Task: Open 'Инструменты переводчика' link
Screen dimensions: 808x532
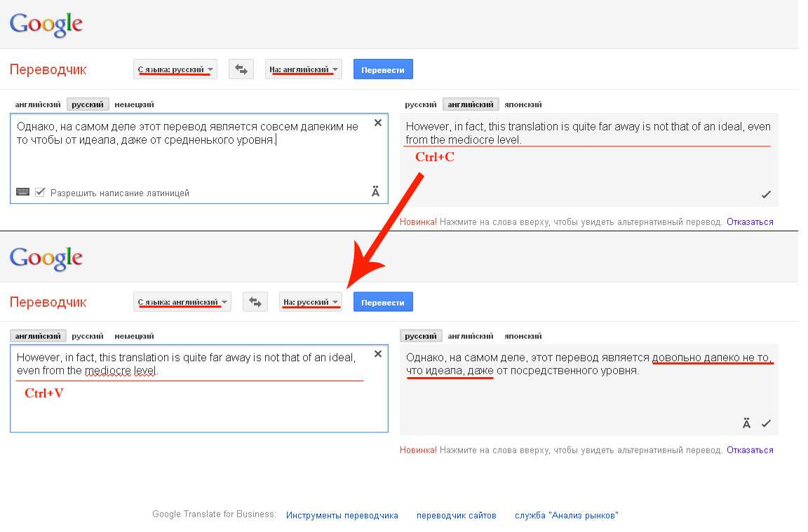Action: point(342,515)
